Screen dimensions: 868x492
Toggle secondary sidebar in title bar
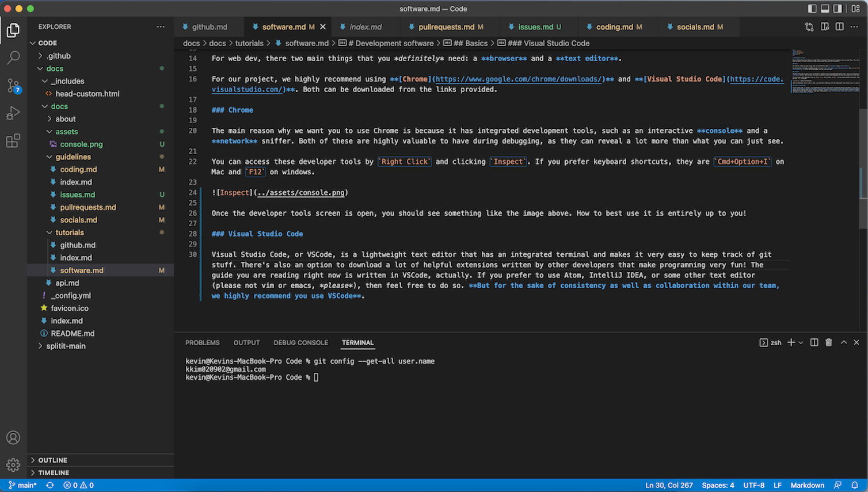click(x=837, y=9)
